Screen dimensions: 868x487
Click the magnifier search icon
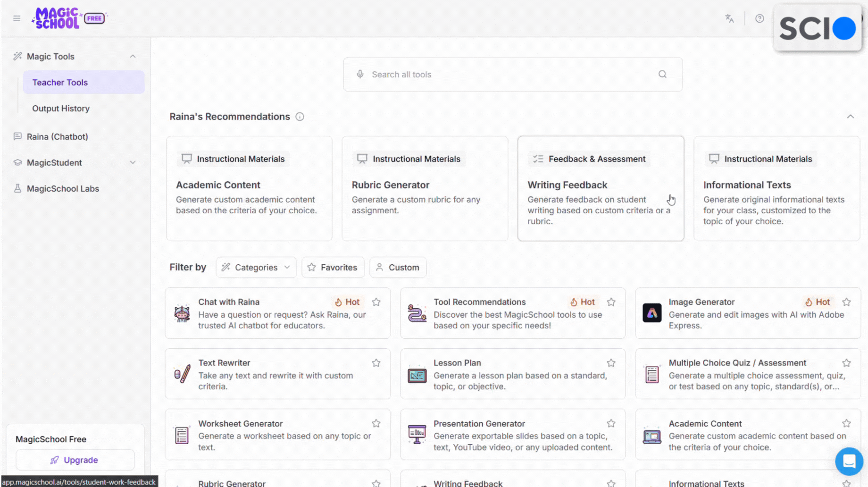(x=662, y=74)
